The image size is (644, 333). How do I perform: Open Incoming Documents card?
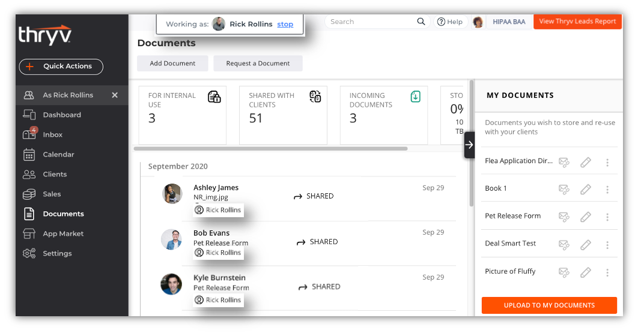click(x=384, y=115)
